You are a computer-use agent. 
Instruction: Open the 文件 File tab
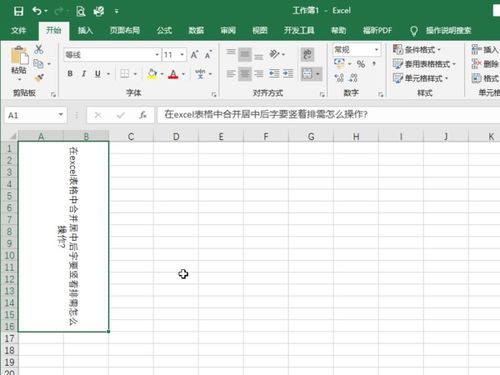click(18, 31)
